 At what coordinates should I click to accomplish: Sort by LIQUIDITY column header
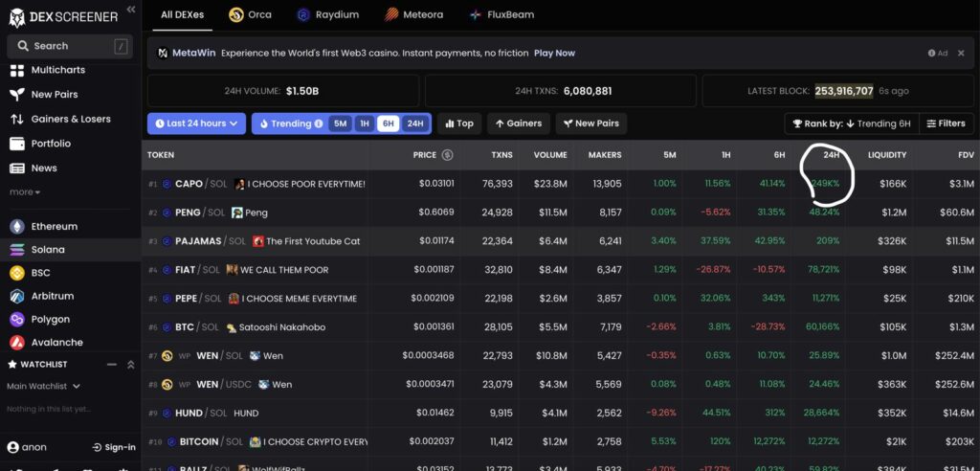click(x=887, y=155)
